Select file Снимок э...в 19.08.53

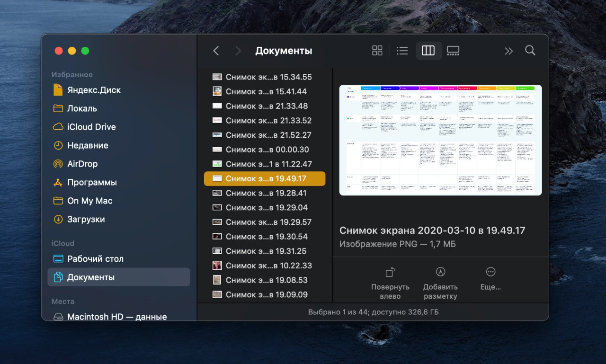(265, 280)
